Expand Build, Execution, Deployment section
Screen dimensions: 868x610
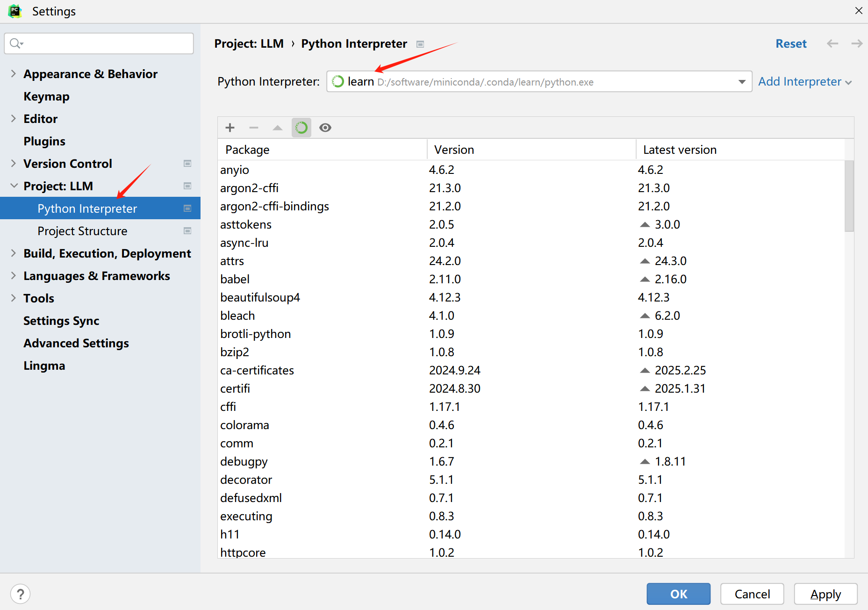(x=14, y=253)
